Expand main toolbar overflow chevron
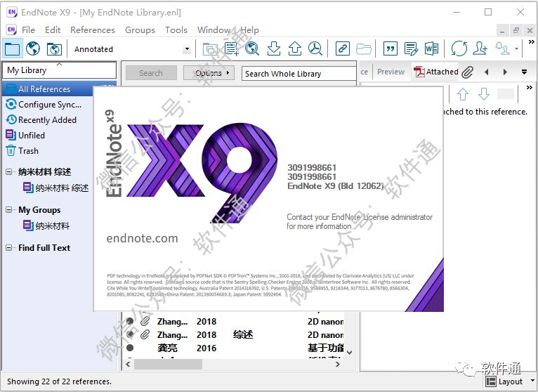 tap(532, 42)
